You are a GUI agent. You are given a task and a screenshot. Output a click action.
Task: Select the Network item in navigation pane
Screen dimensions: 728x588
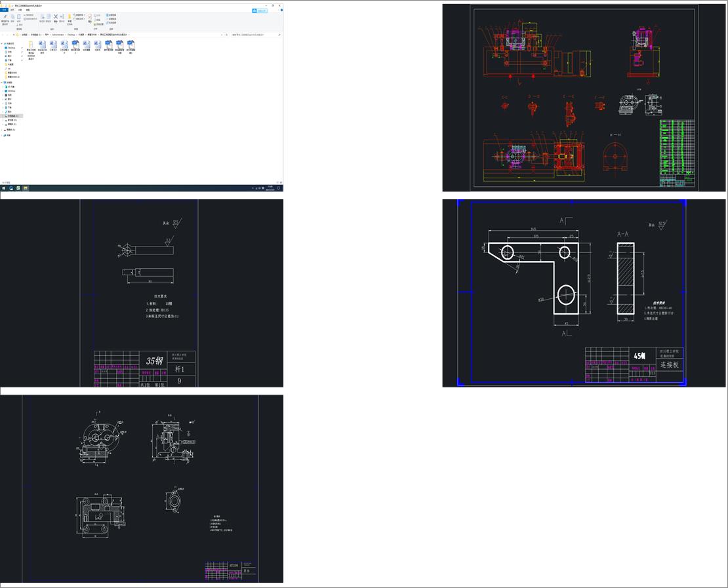pyautogui.click(x=7, y=136)
